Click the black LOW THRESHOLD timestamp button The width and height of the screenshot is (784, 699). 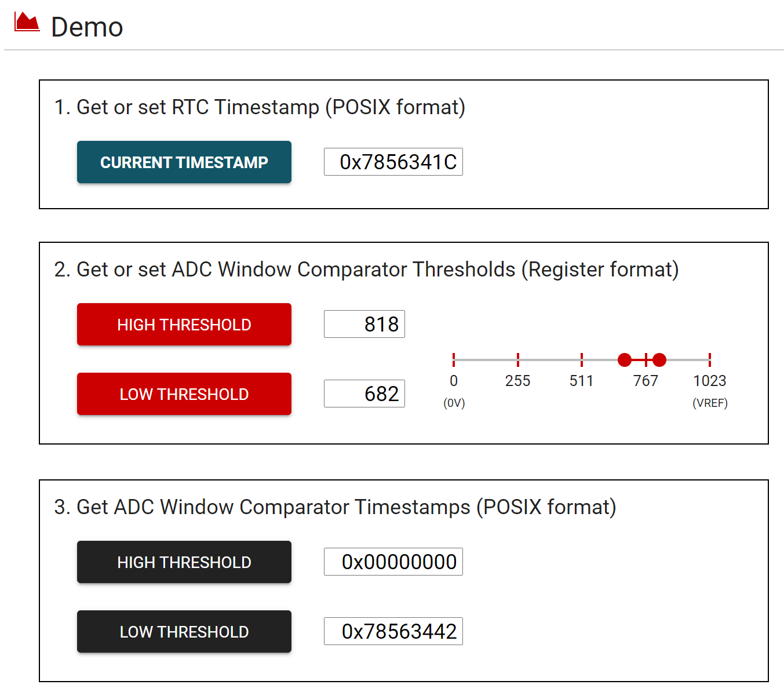tap(184, 632)
